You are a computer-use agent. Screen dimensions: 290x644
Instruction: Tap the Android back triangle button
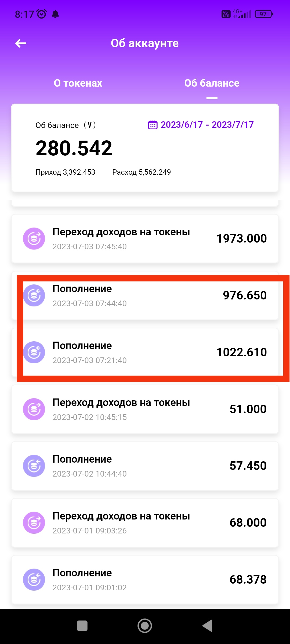(207, 626)
